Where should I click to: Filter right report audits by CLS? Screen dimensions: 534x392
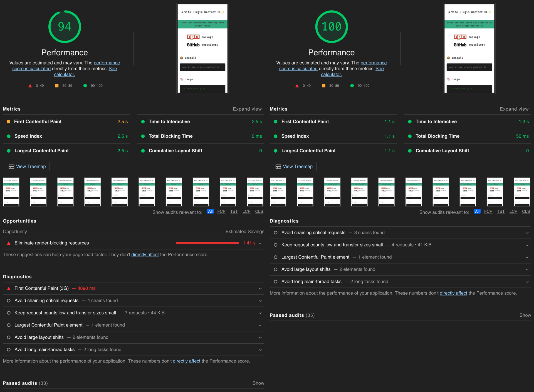(x=526, y=212)
